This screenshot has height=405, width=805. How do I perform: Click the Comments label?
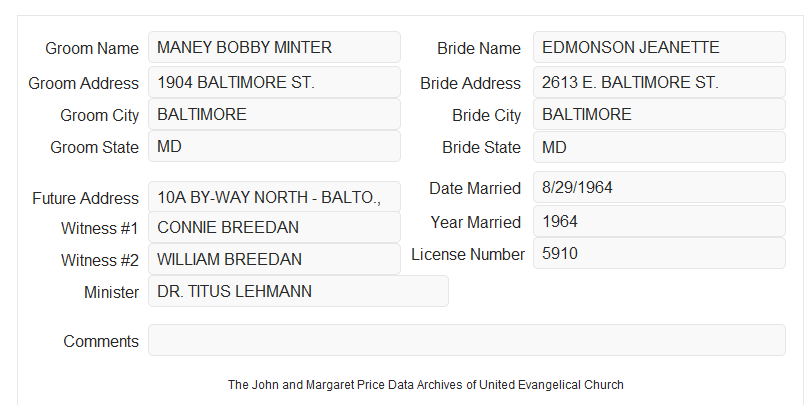(101, 341)
